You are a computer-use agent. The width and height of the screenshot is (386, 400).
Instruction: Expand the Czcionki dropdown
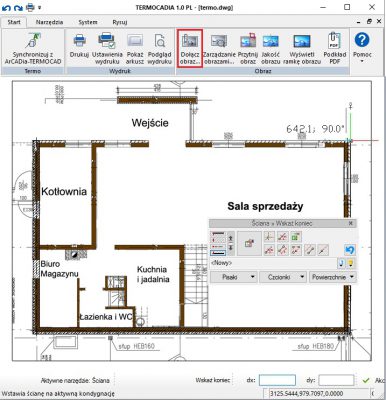point(283,277)
